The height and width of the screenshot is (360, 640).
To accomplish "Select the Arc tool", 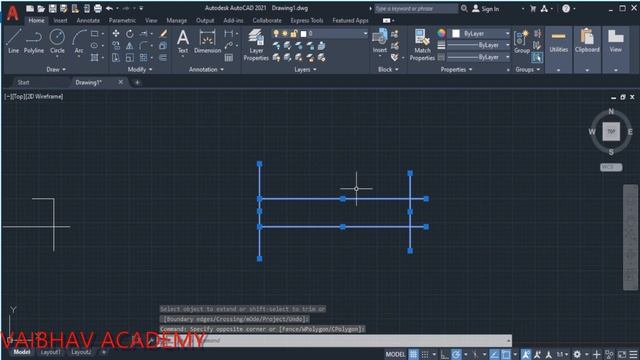I will [79, 41].
